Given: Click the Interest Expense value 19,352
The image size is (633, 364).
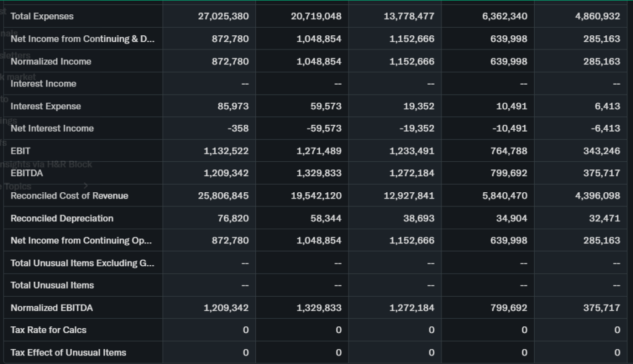Looking at the screenshot, I should 418,106.
